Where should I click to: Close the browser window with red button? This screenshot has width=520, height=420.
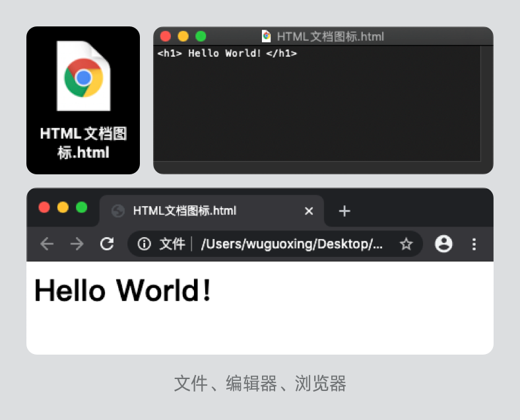(44, 207)
